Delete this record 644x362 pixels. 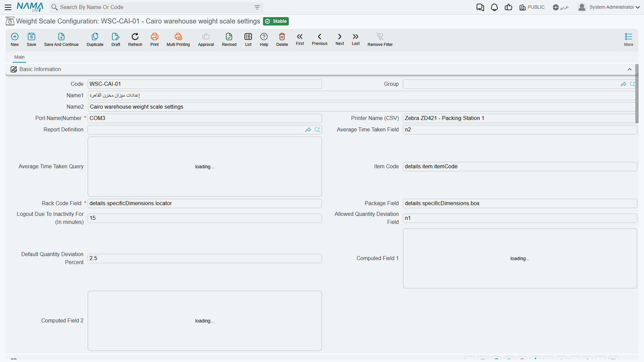(x=282, y=40)
